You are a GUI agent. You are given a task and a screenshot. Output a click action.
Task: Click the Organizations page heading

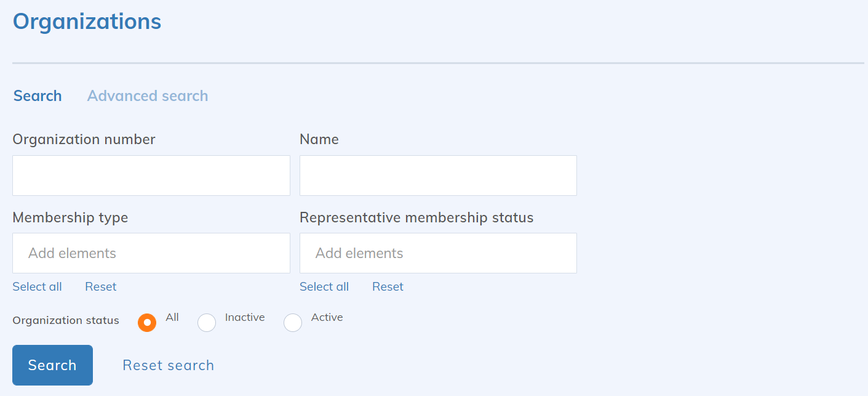(x=87, y=22)
